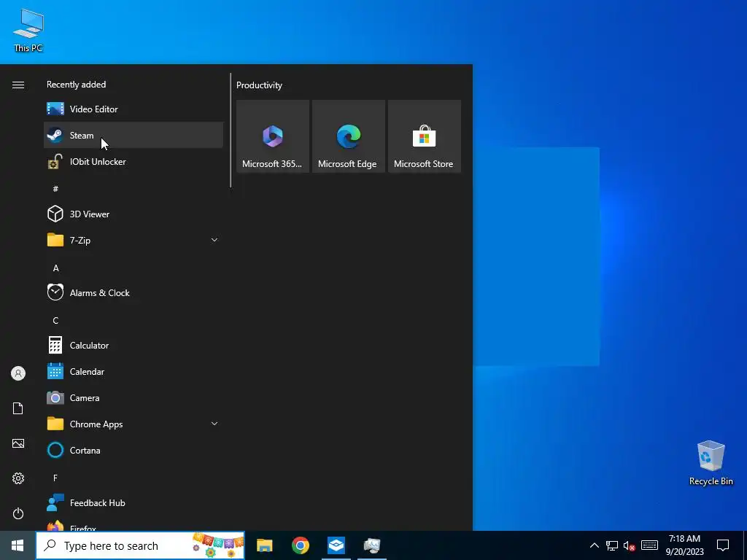Click the F letter index header
The width and height of the screenshot is (747, 560).
point(55,478)
